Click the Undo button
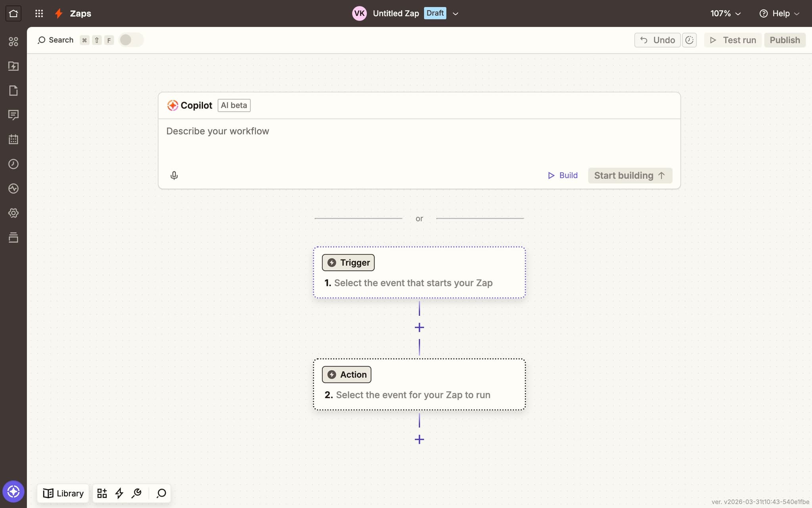Viewport: 812px width, 508px height. pyautogui.click(x=657, y=40)
